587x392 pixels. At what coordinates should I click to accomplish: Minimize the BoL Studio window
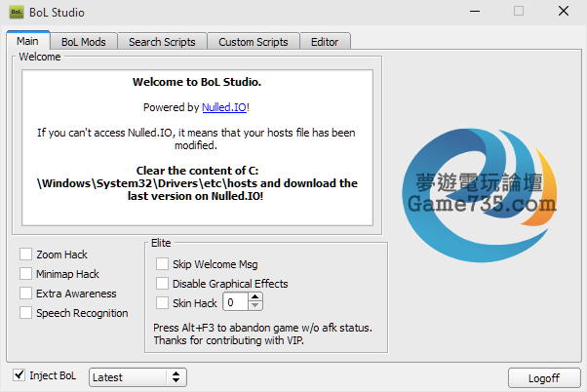click(x=475, y=12)
